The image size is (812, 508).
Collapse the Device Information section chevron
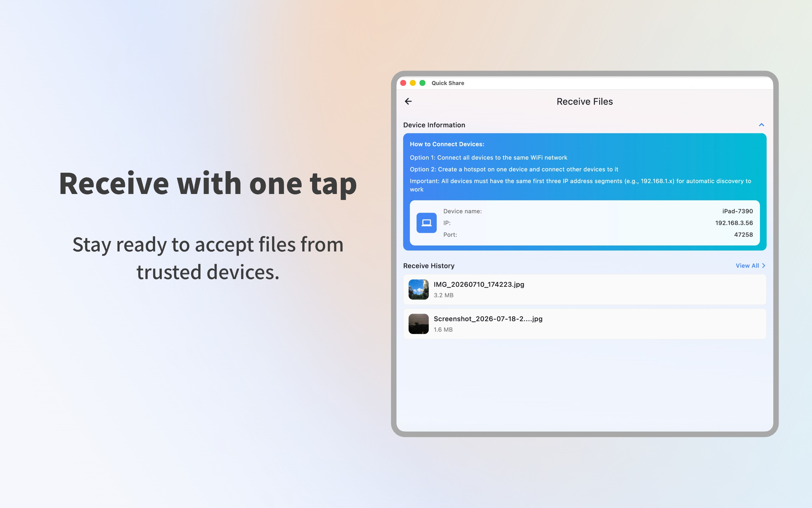point(761,125)
